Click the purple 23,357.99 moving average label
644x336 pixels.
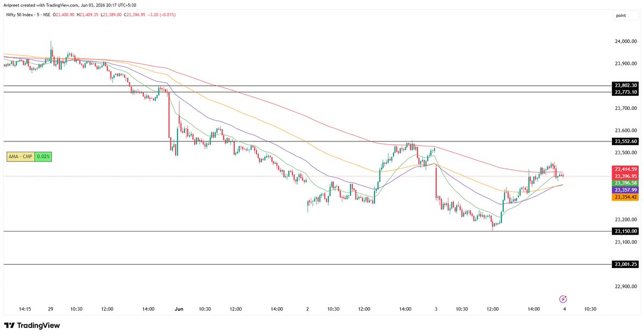[626, 190]
